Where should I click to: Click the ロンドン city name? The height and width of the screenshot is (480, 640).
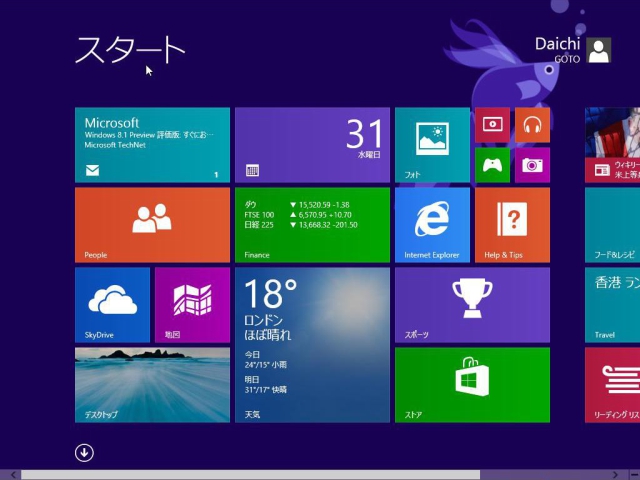click(x=264, y=320)
